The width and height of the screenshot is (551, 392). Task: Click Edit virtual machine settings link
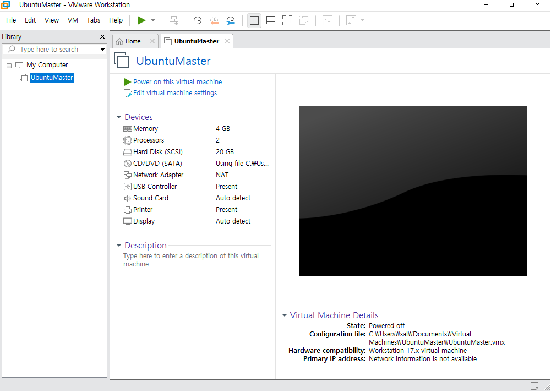175,93
